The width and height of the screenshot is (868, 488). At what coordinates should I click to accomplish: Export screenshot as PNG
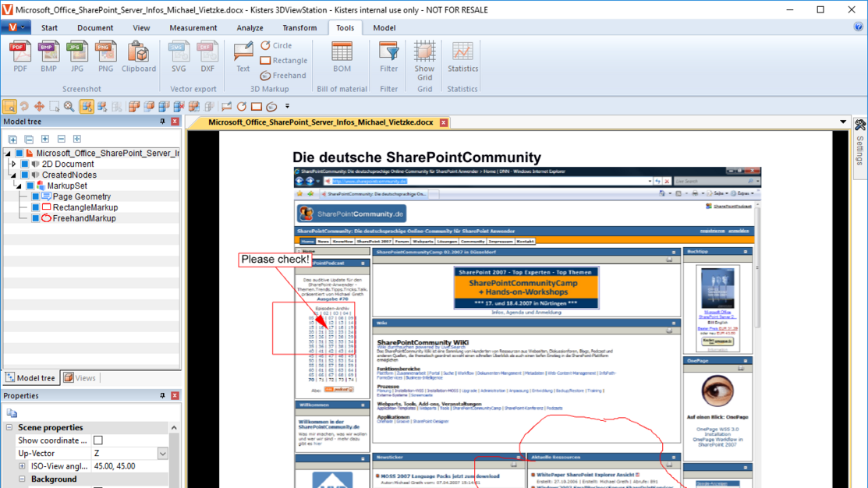(105, 56)
